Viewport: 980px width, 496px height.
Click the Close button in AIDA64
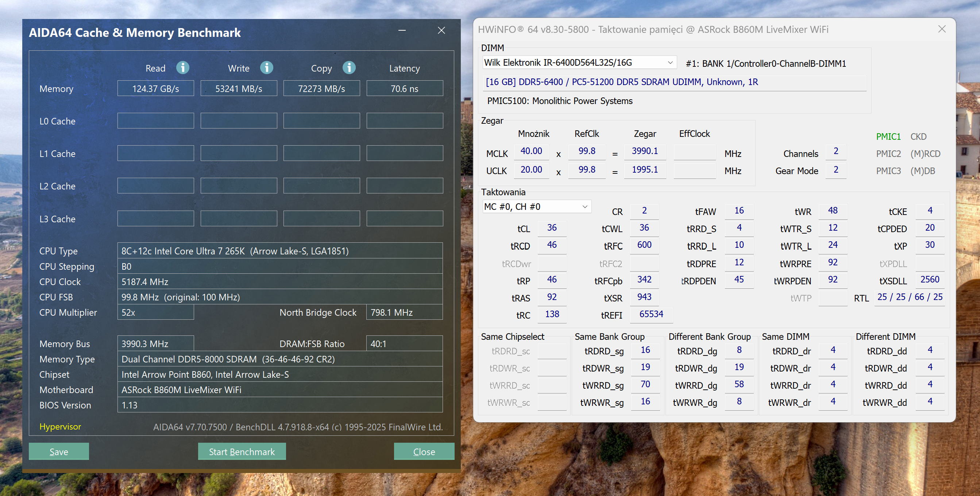[x=424, y=451]
